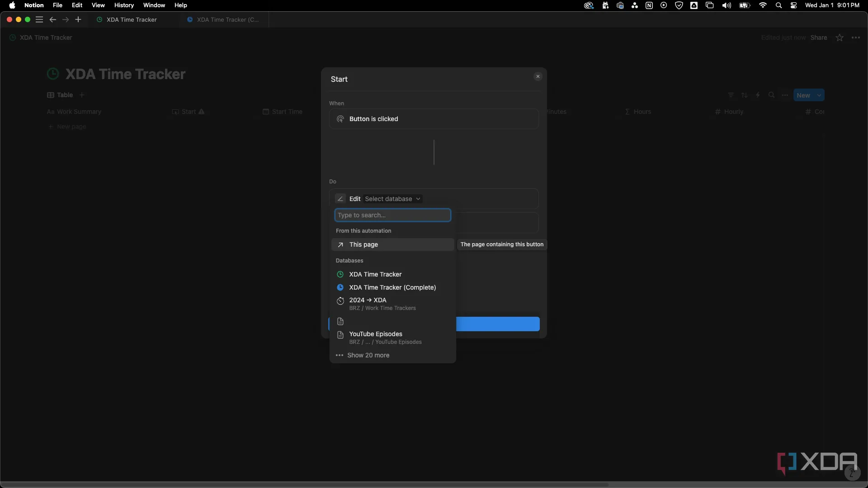
Task: Click the date and time display
Action: 832,5
